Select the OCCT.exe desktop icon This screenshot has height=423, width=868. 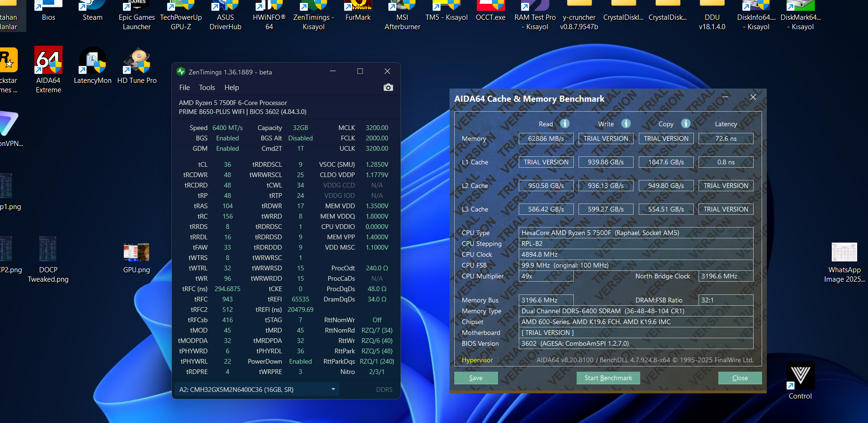pos(490,11)
